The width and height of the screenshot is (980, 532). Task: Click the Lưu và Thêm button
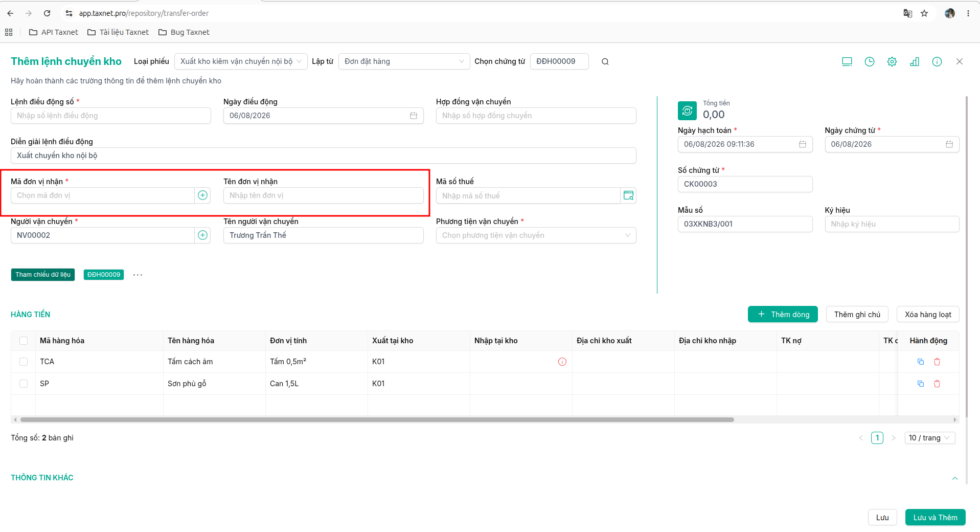point(935,517)
